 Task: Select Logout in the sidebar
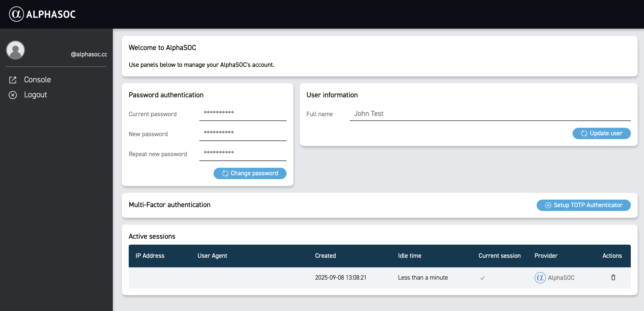[x=35, y=95]
